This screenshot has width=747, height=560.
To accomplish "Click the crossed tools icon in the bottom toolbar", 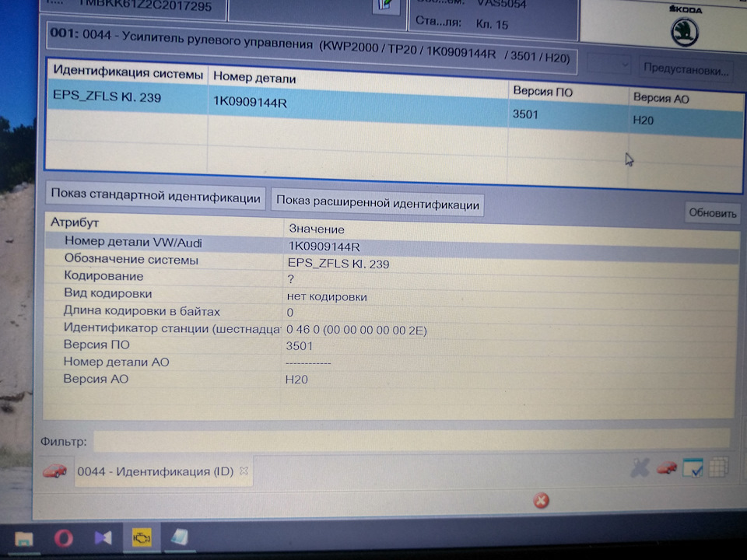I will point(640,468).
